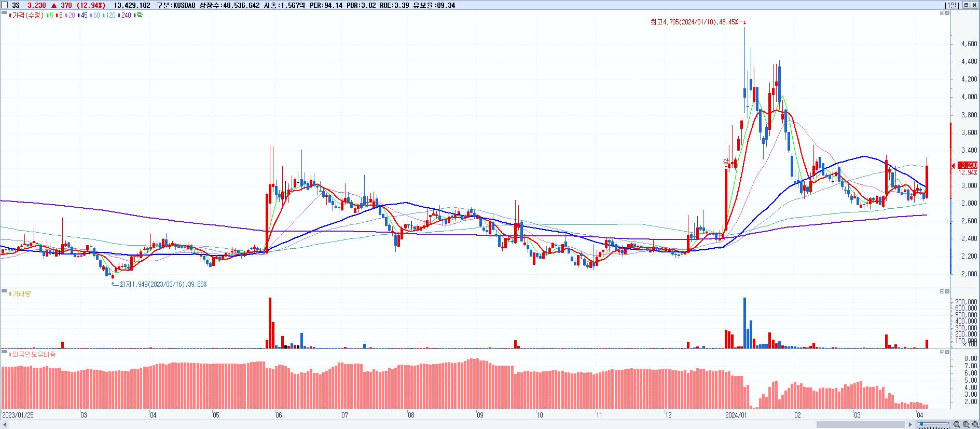
Task: Maximize the chart window
Action: click(966, 5)
